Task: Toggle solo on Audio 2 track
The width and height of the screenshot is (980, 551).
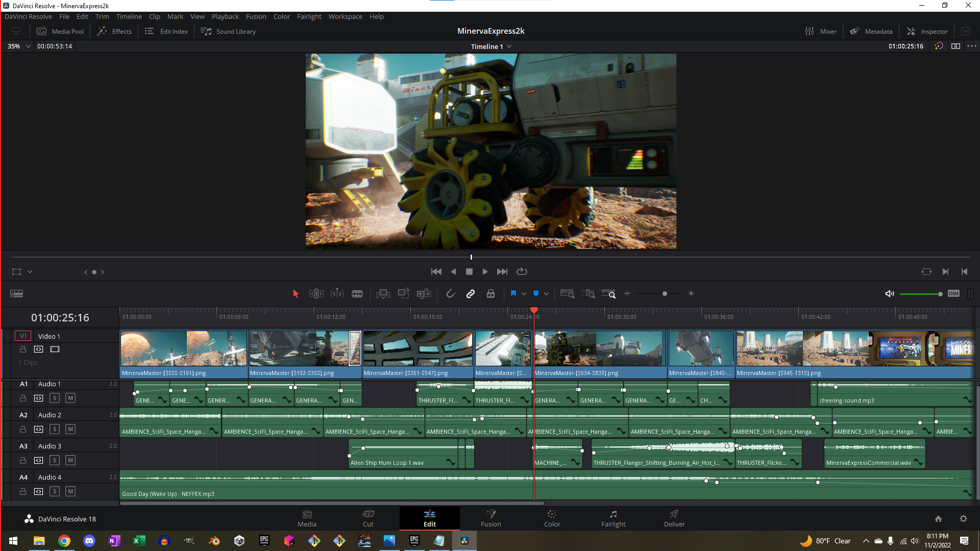Action: coord(55,429)
